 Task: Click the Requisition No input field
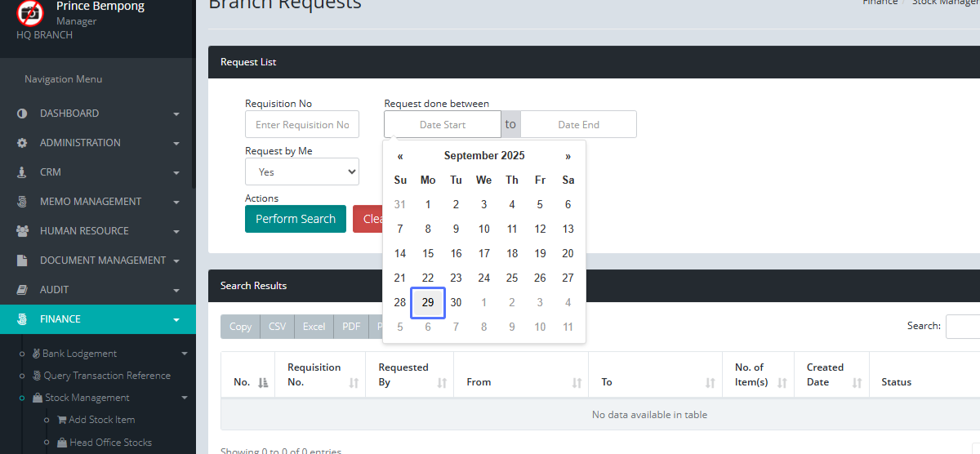pos(301,125)
